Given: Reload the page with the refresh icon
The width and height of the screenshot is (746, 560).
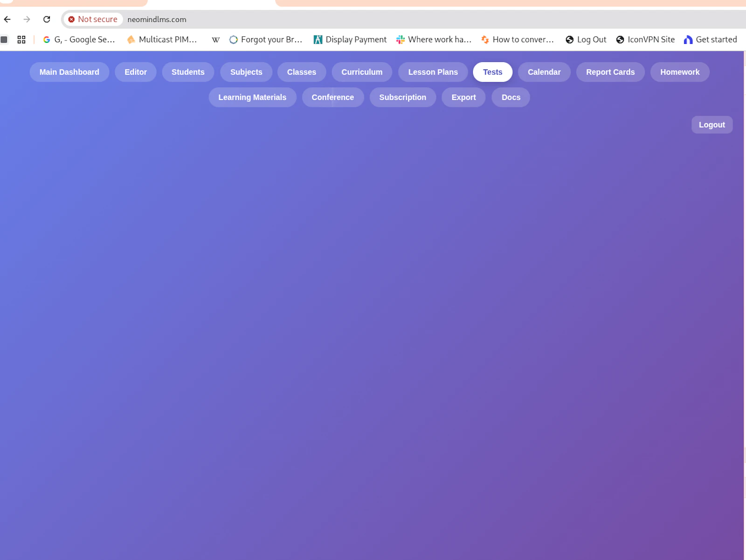Looking at the screenshot, I should pyautogui.click(x=47, y=19).
